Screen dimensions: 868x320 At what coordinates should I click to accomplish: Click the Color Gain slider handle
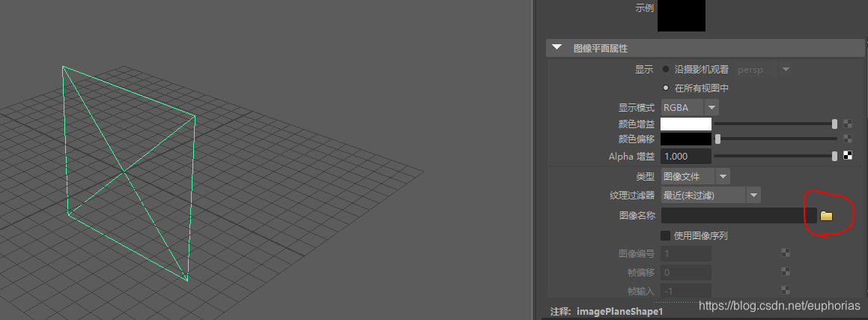[x=835, y=124]
